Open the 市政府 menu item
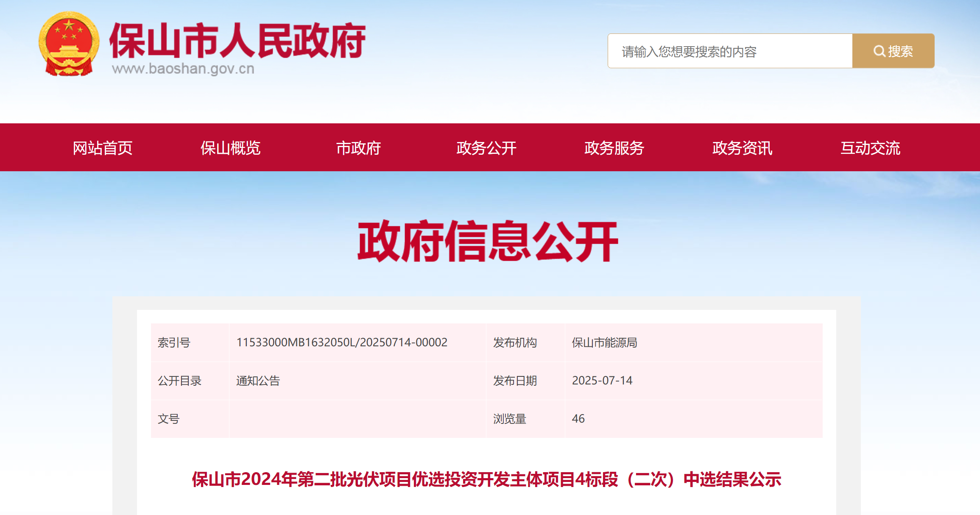Viewport: 980px width, 515px height. 358,148
